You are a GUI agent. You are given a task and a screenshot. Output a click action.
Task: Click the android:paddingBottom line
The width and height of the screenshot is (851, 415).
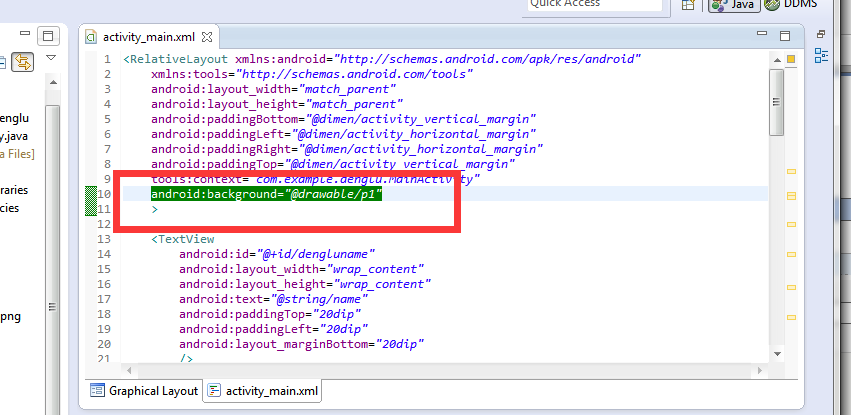(x=344, y=119)
